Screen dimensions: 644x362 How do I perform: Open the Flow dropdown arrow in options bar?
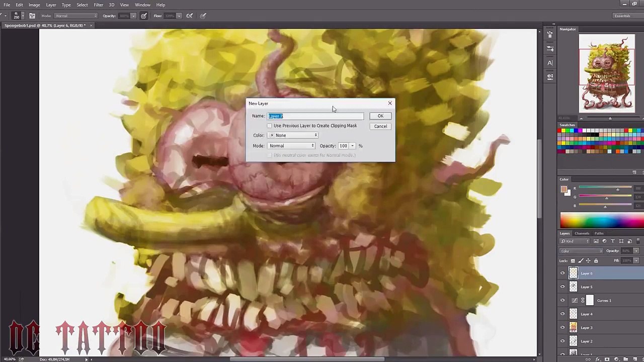coord(179,16)
